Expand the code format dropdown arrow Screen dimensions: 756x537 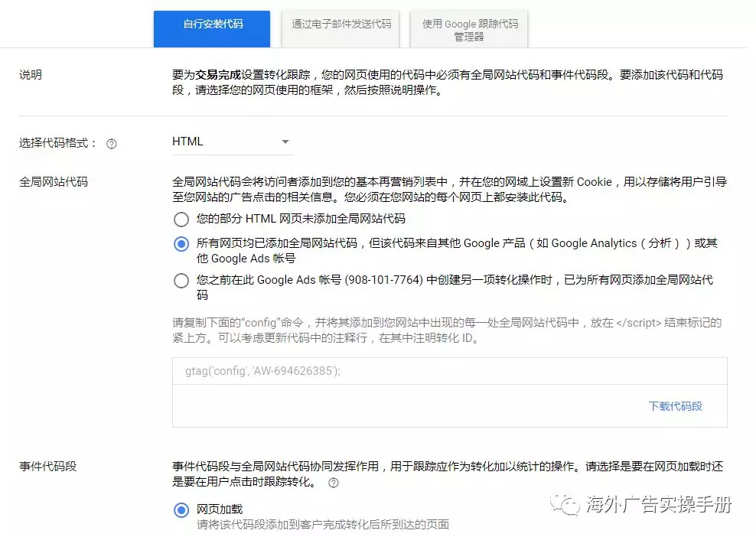[285, 142]
